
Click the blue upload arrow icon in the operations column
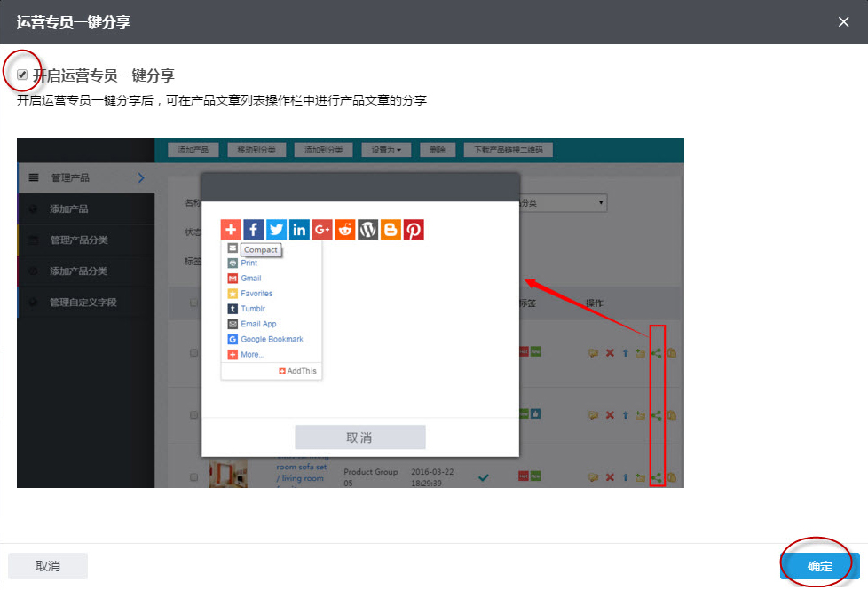pyautogui.click(x=625, y=352)
